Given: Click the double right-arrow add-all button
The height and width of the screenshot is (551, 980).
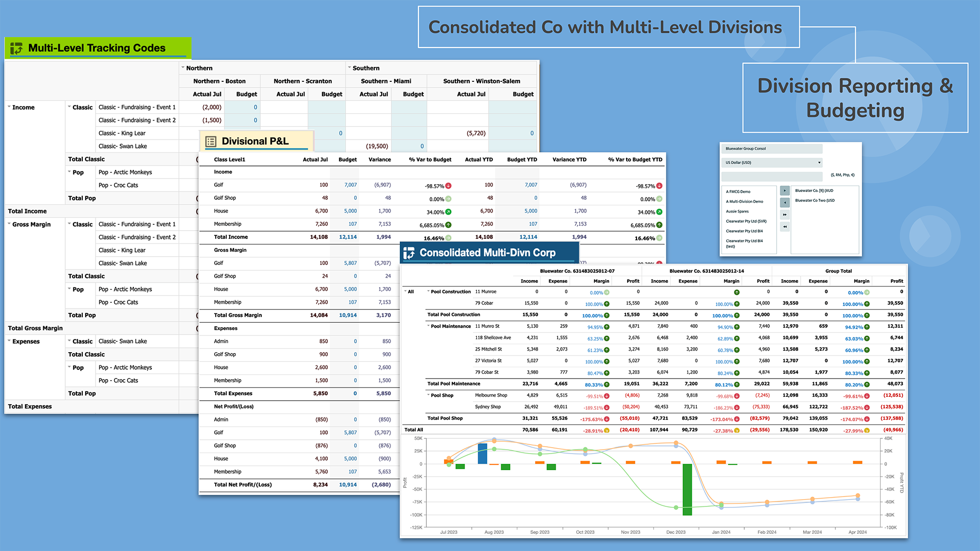Looking at the screenshot, I should 784,215.
